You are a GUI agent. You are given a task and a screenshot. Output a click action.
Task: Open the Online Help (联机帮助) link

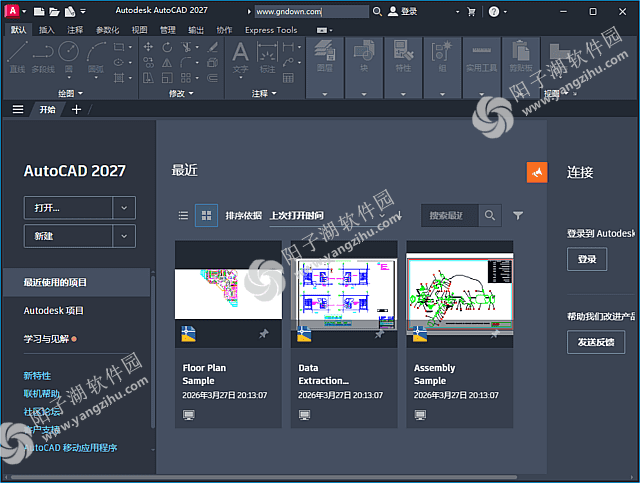tap(42, 394)
